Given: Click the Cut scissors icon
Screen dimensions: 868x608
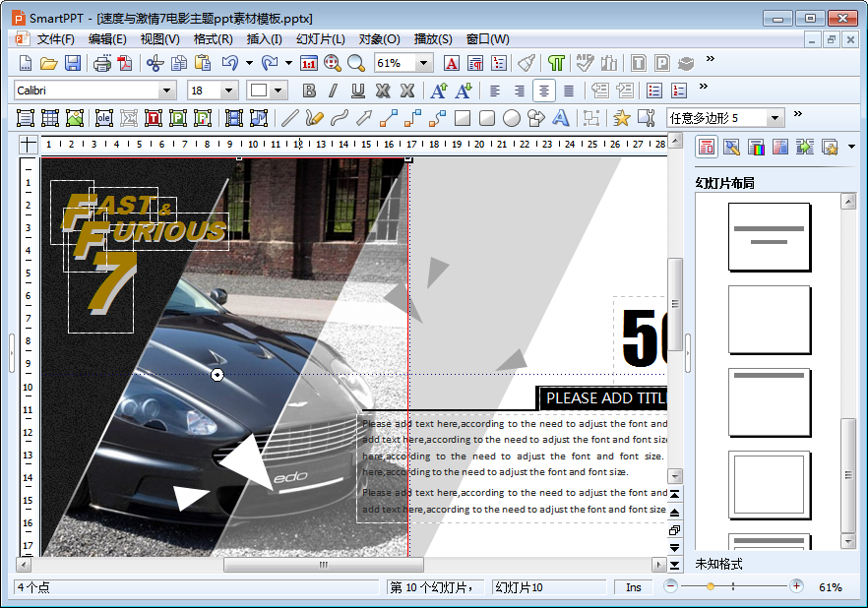Looking at the screenshot, I should pos(155,63).
